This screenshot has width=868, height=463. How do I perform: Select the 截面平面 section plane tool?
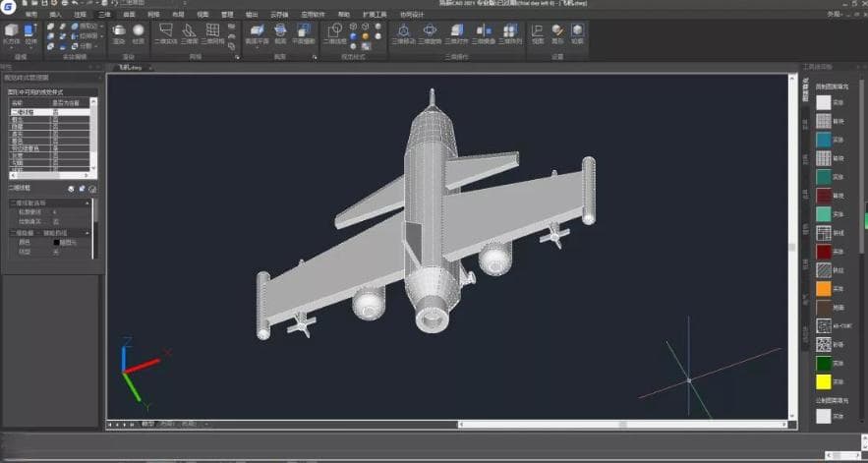click(257, 33)
